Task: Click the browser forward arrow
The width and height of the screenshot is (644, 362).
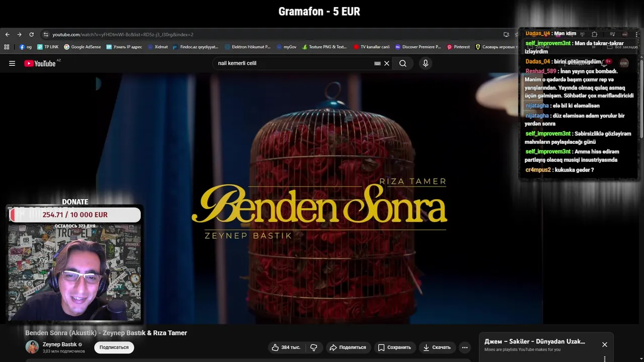Action: tap(19, 34)
